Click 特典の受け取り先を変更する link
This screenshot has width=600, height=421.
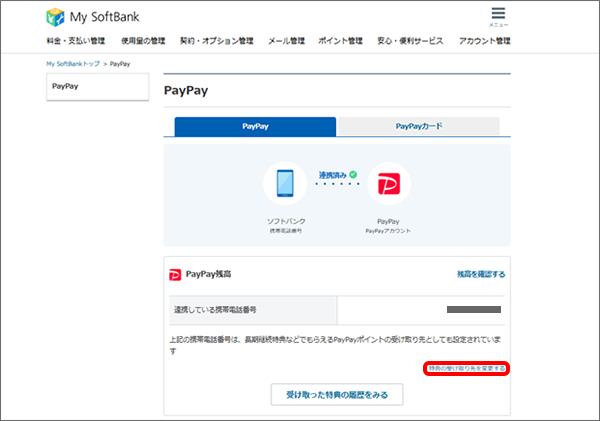[466, 369]
